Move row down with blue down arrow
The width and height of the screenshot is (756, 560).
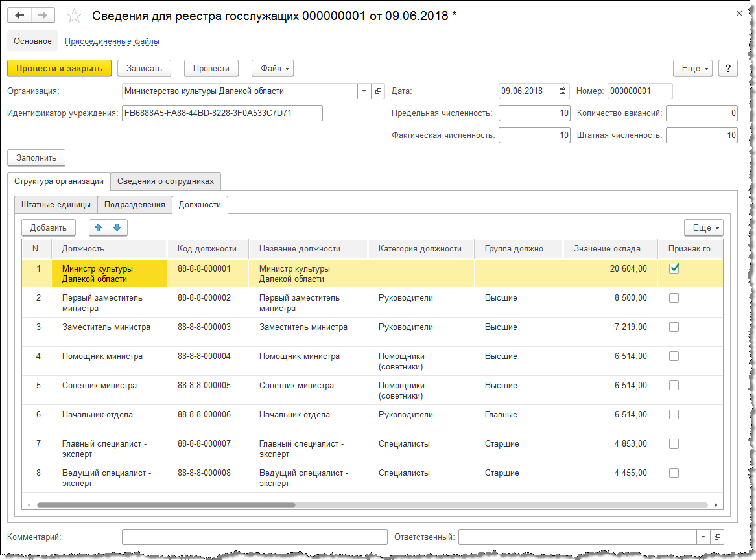pyautogui.click(x=117, y=227)
